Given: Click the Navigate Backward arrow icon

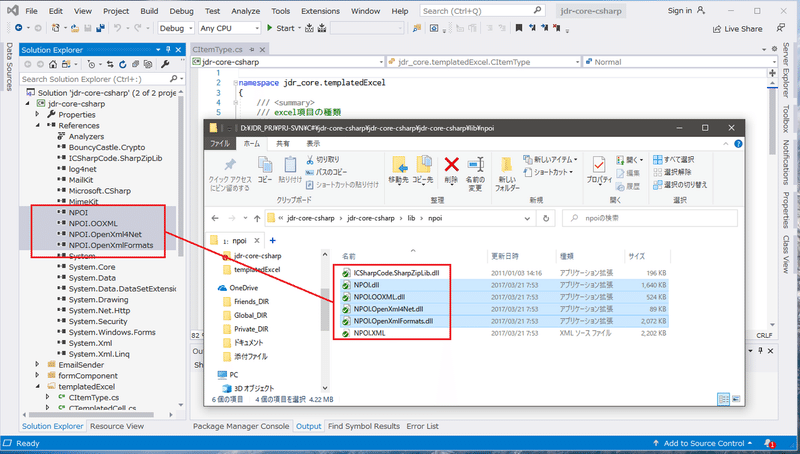Looking at the screenshot, I should point(19,29).
